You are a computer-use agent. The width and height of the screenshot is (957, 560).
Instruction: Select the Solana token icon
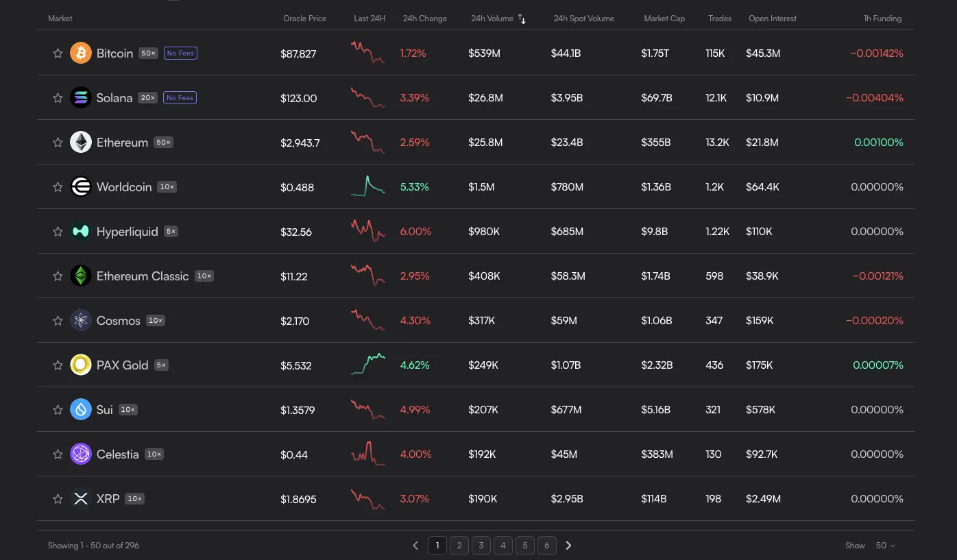pyautogui.click(x=81, y=97)
